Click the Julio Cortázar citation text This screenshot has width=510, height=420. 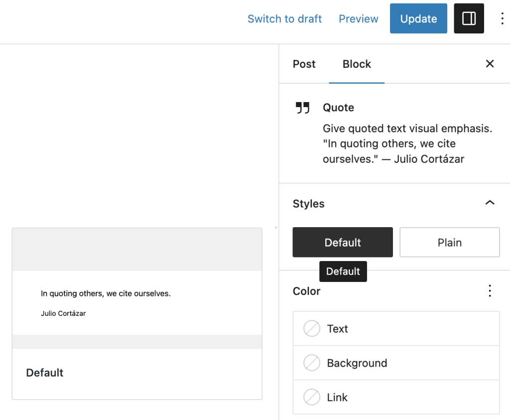pyautogui.click(x=63, y=313)
